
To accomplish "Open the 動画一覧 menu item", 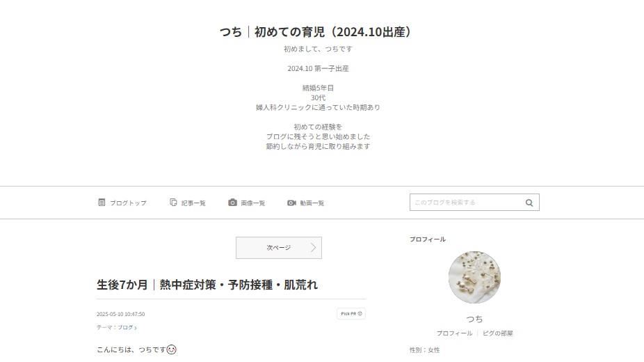I will (306, 203).
